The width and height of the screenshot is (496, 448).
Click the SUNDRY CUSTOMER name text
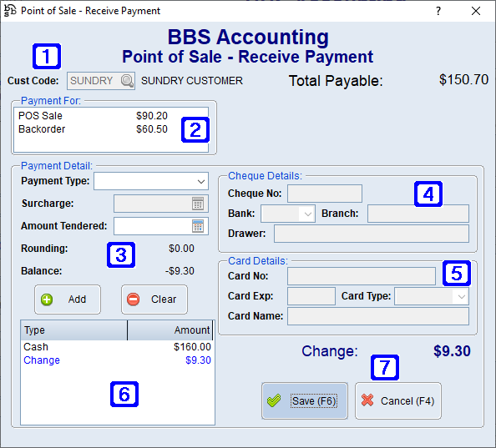[x=192, y=81]
